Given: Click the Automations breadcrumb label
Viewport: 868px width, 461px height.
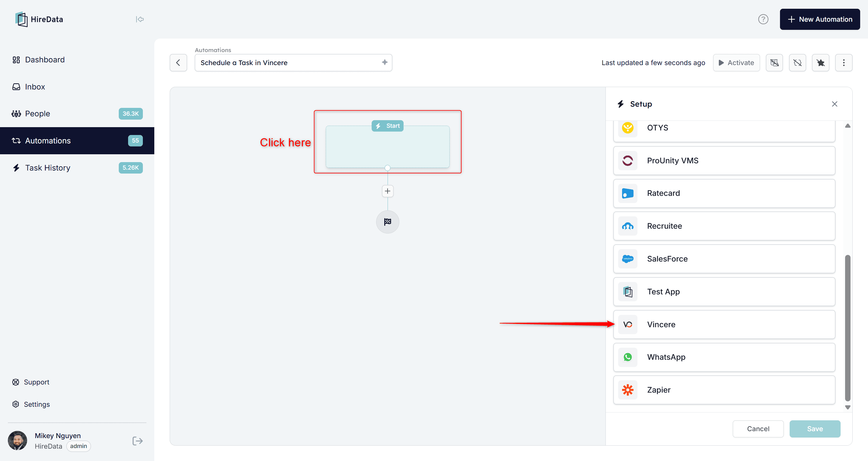Looking at the screenshot, I should [x=213, y=50].
